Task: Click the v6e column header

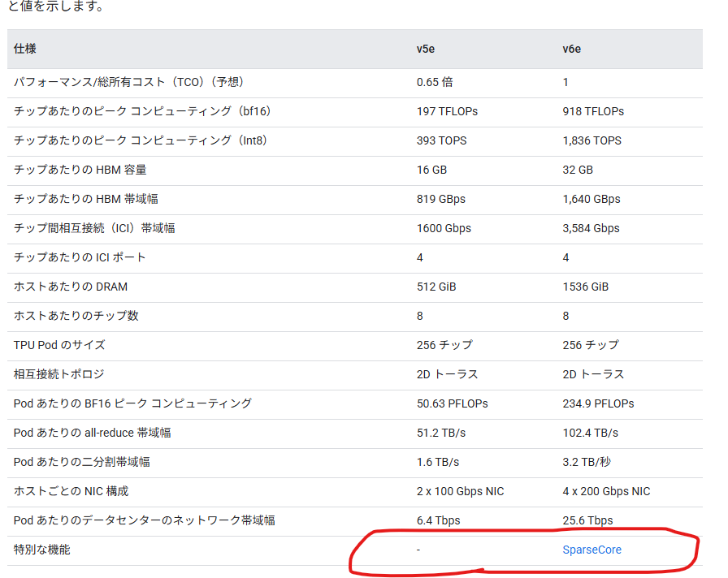Action: pos(571,50)
